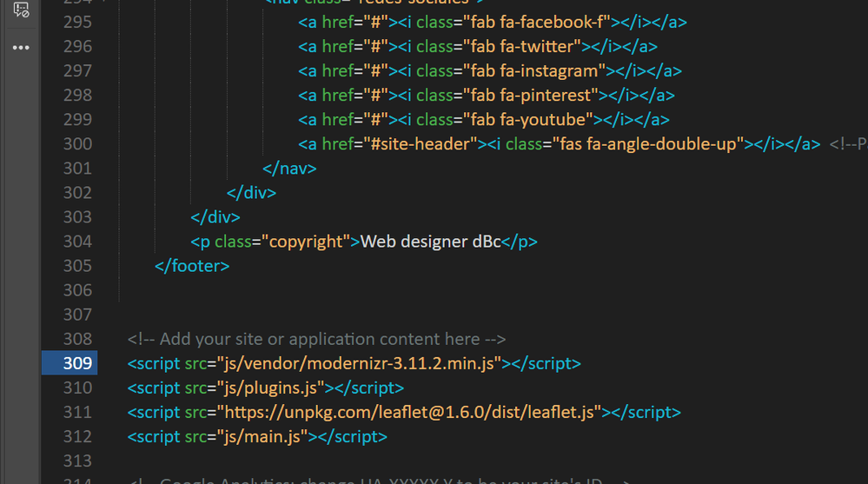Viewport: 868px width, 484px height.
Task: Click the closing </div> tag on line 303
Action: (x=215, y=217)
